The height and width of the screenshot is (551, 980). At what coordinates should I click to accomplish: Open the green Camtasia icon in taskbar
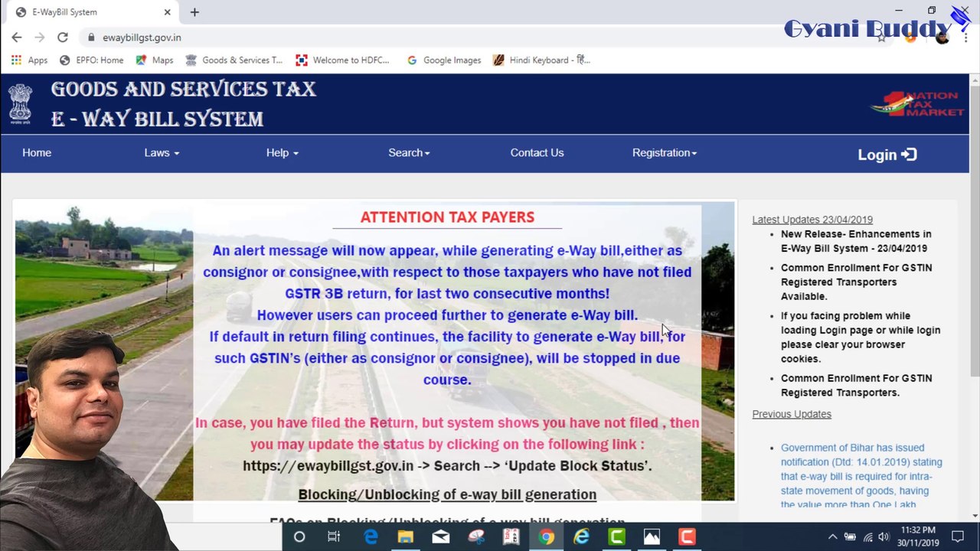coord(616,537)
